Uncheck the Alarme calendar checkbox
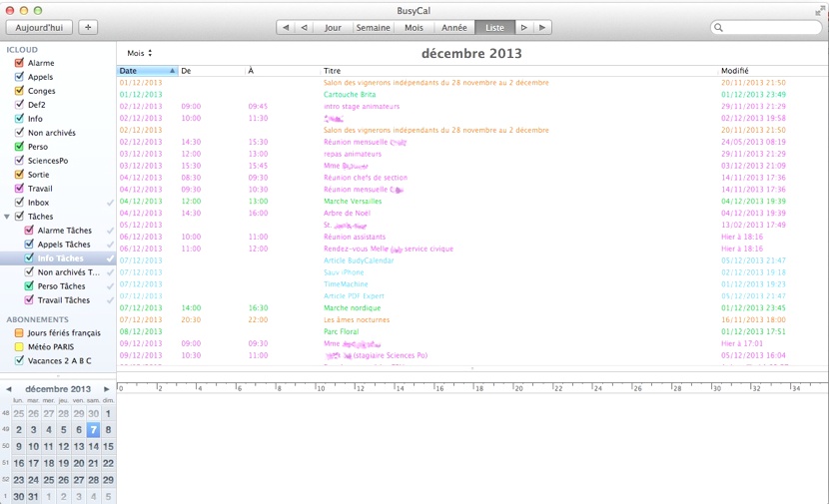 coord(19,63)
